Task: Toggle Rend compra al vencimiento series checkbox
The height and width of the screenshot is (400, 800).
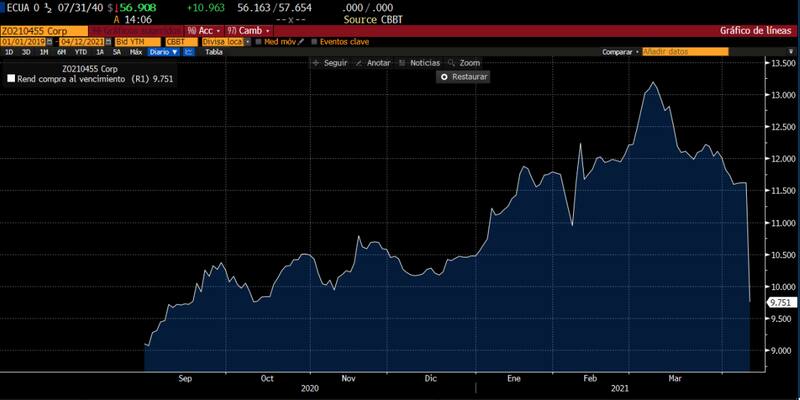Action: click(11, 78)
